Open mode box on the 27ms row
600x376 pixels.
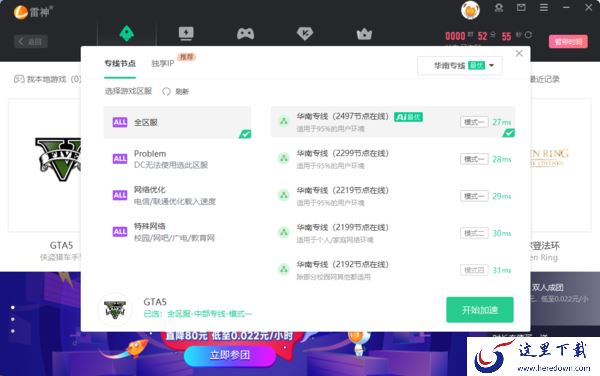click(x=474, y=122)
